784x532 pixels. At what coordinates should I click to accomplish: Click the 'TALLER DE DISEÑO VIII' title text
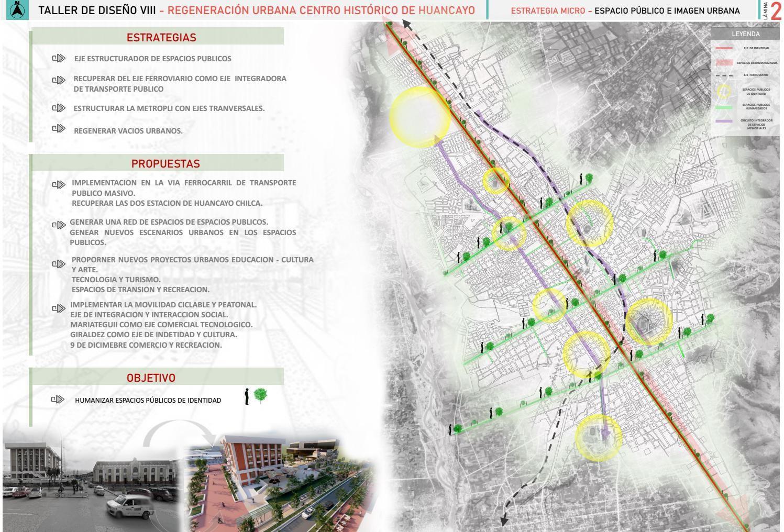tap(97, 10)
